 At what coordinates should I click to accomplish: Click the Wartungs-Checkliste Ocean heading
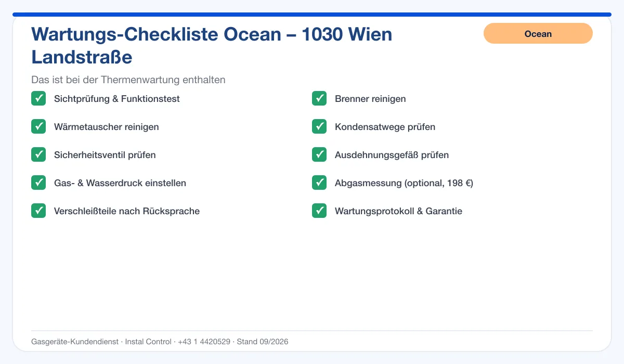click(212, 46)
